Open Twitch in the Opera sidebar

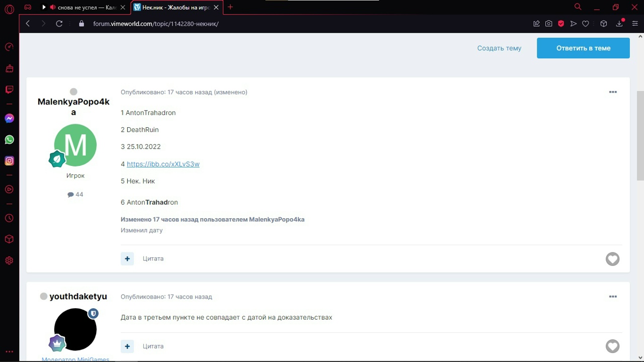click(x=9, y=89)
